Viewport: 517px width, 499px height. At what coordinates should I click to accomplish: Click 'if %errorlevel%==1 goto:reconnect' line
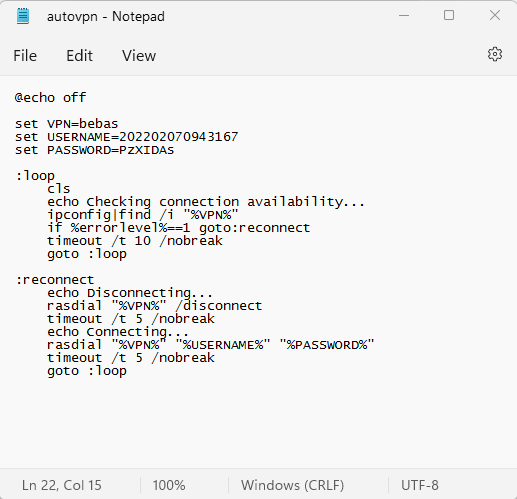coord(178,228)
